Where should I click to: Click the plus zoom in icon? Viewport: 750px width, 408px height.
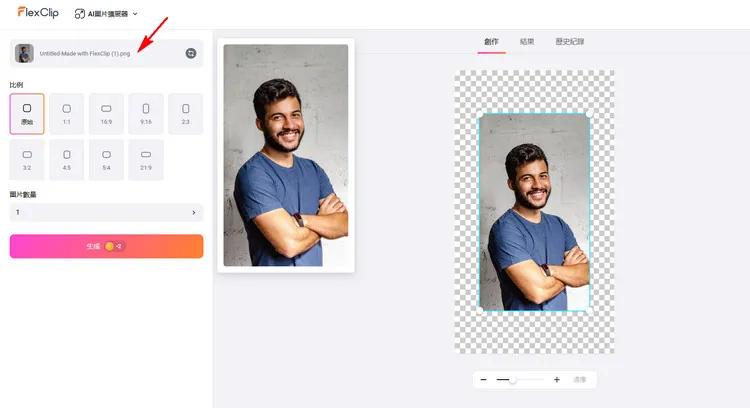[557, 380]
